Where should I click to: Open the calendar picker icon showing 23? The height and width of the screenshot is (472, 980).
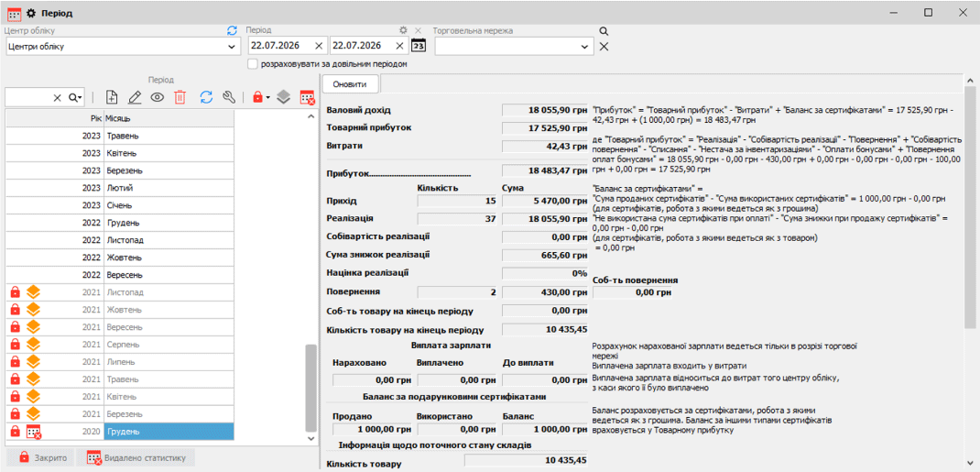(419, 46)
